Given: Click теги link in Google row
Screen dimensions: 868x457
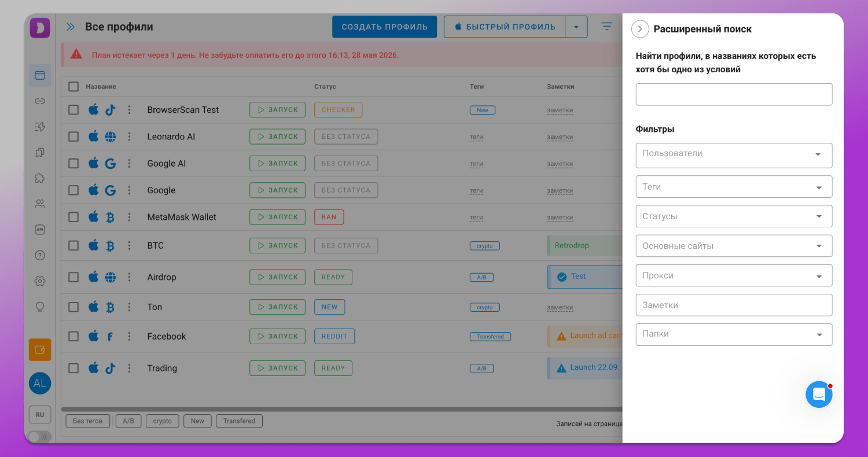Looking at the screenshot, I should [476, 190].
